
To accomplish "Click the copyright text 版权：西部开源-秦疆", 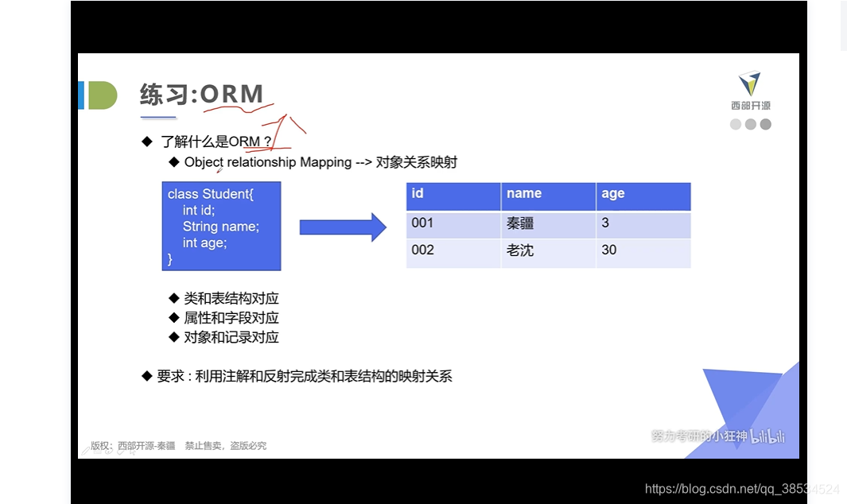I will pos(133,446).
